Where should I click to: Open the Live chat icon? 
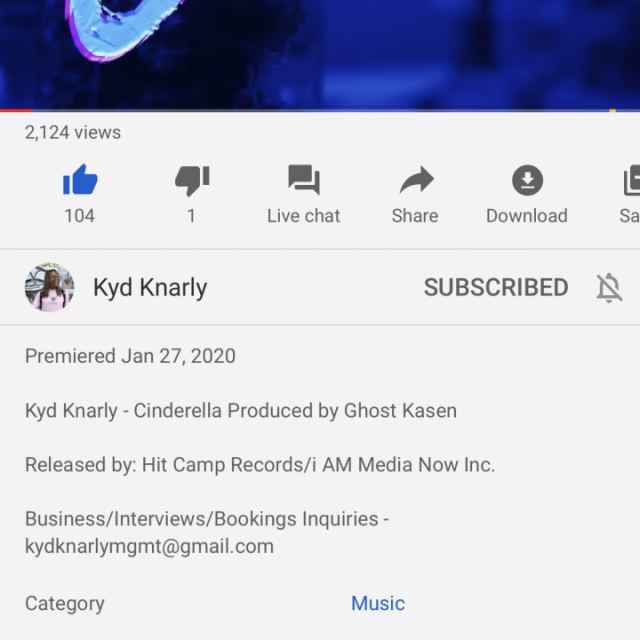click(x=304, y=180)
